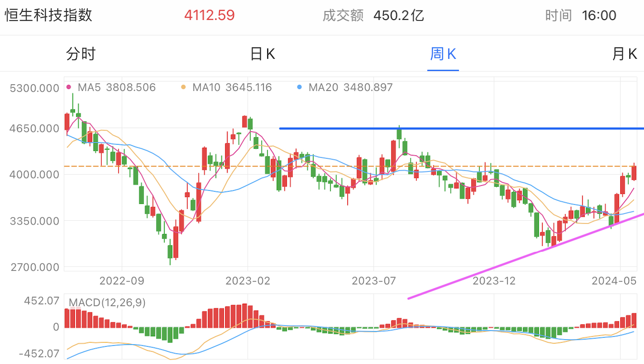
Task: Switch to the 分时 tab
Action: click(81, 54)
